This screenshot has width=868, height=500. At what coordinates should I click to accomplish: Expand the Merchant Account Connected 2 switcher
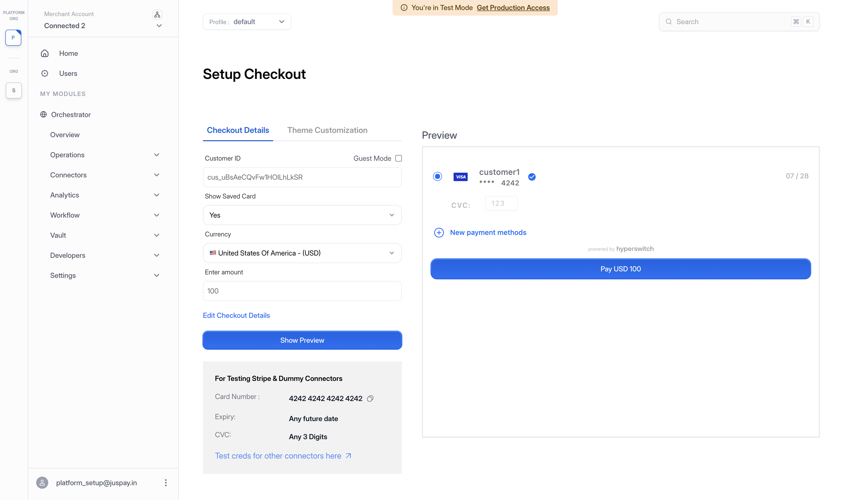(159, 26)
